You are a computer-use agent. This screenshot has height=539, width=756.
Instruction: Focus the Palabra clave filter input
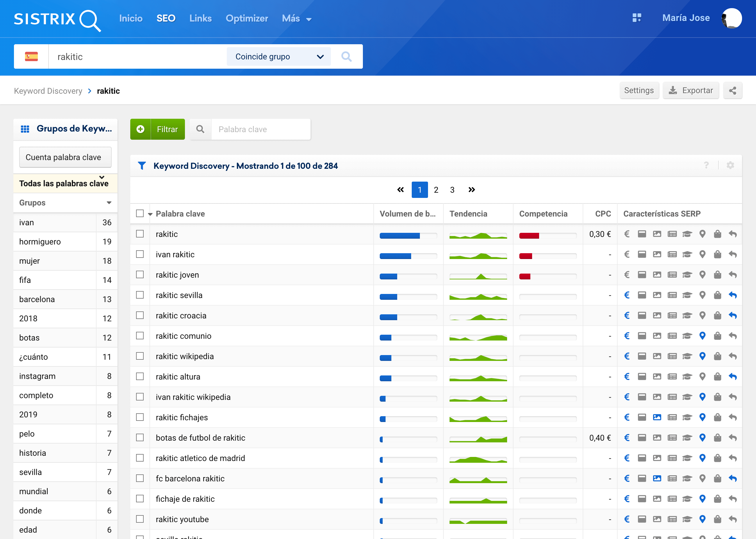coord(261,129)
